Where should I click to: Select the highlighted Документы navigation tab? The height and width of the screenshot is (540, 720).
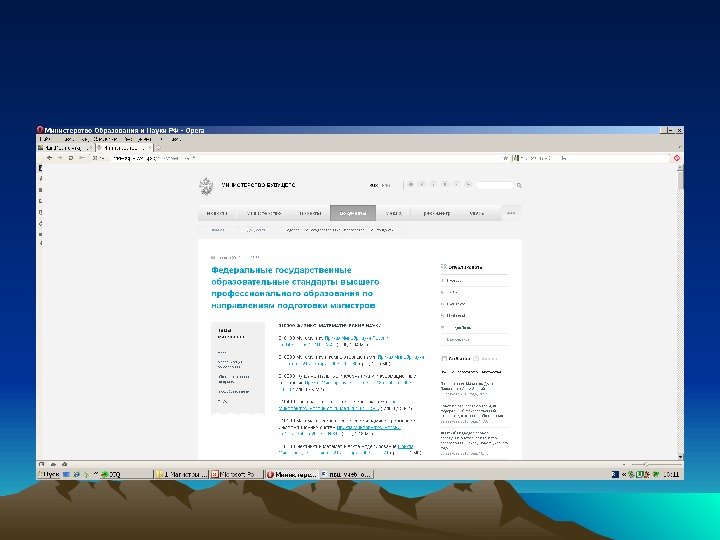[353, 213]
